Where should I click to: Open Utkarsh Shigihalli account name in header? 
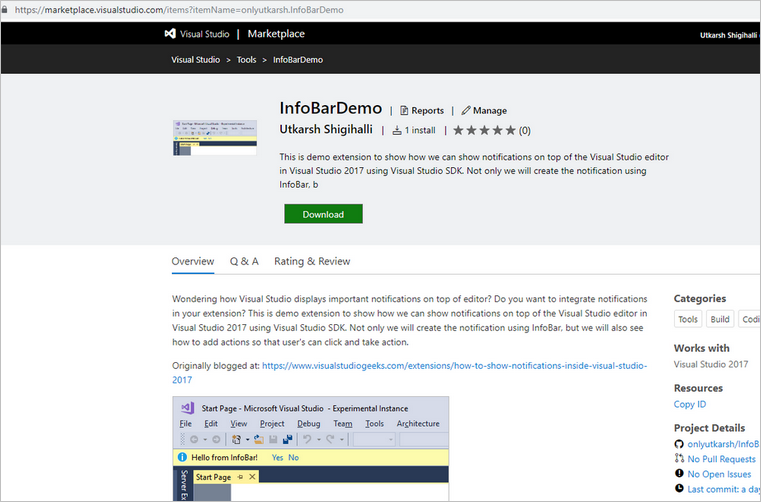coord(728,35)
